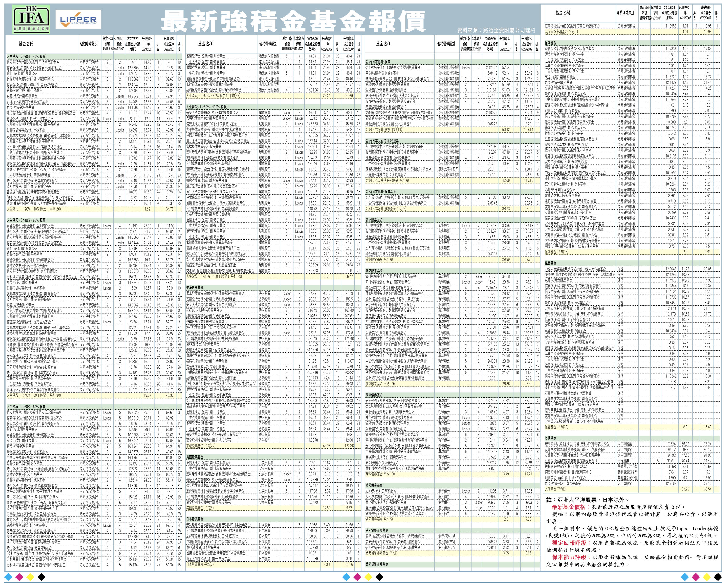The width and height of the screenshot is (728, 586).
Task: Select the 歐洲股票基金 section heading
Action: (x=374, y=220)
